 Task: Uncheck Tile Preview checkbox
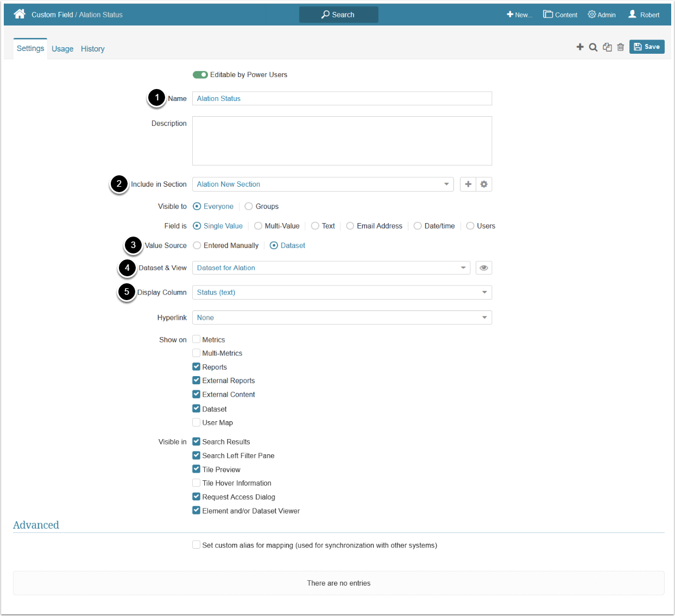tap(197, 469)
